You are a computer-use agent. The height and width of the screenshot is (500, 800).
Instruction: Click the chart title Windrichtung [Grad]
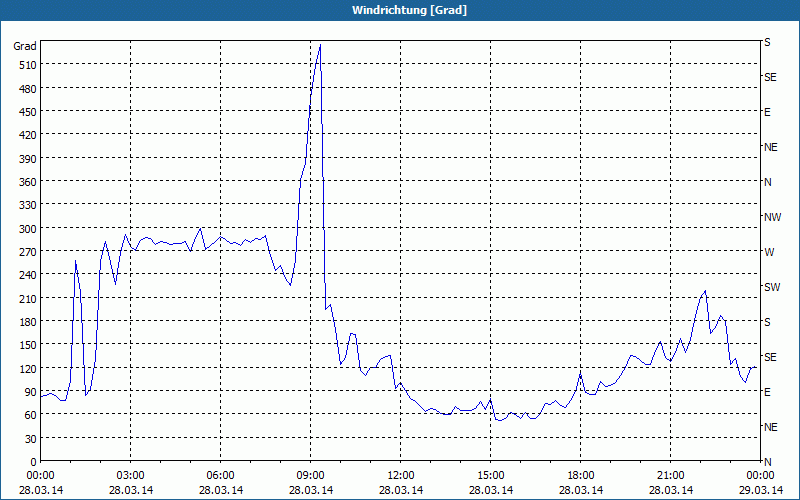409,10
